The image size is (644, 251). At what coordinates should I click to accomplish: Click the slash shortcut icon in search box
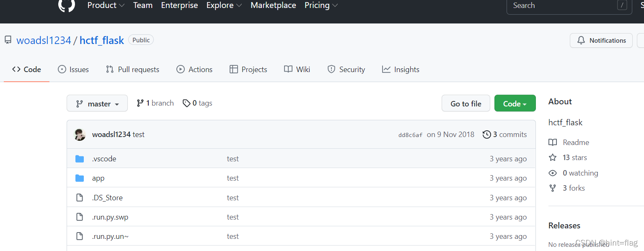(622, 5)
